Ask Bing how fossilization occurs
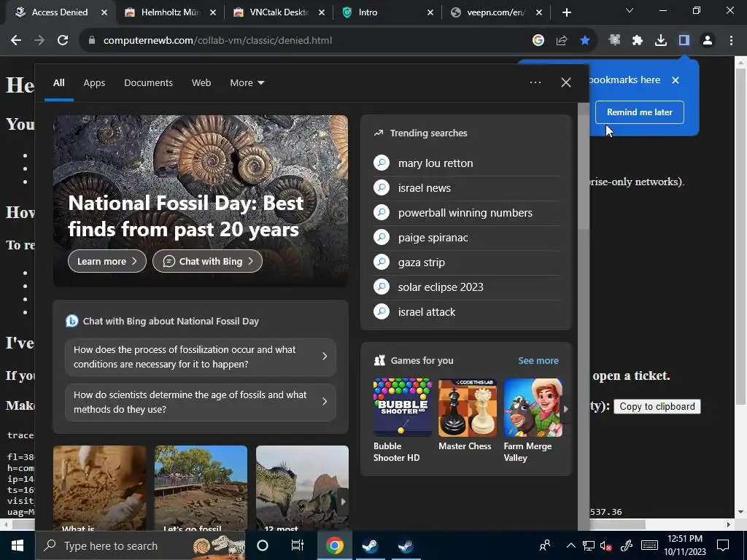This screenshot has width=747, height=560. [201, 357]
